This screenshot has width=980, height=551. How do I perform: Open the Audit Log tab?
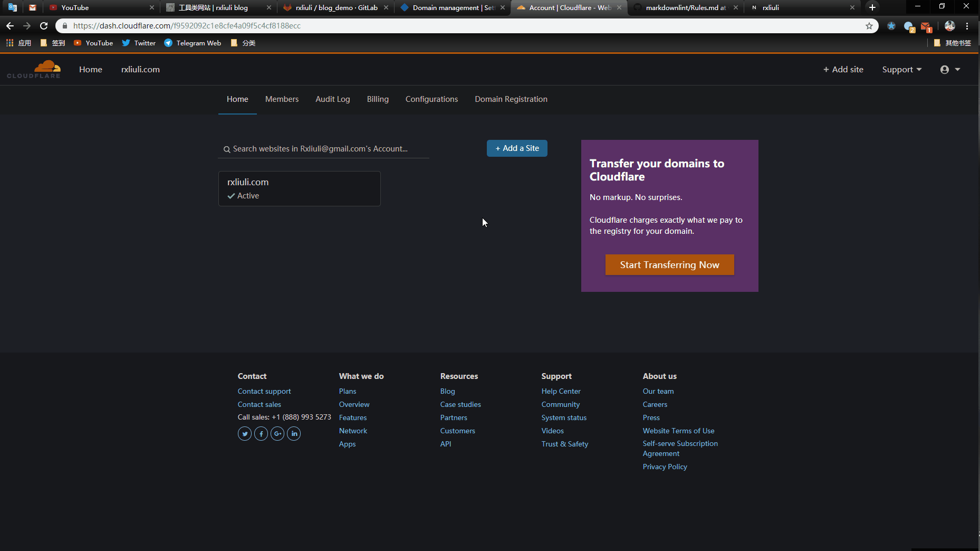point(333,99)
